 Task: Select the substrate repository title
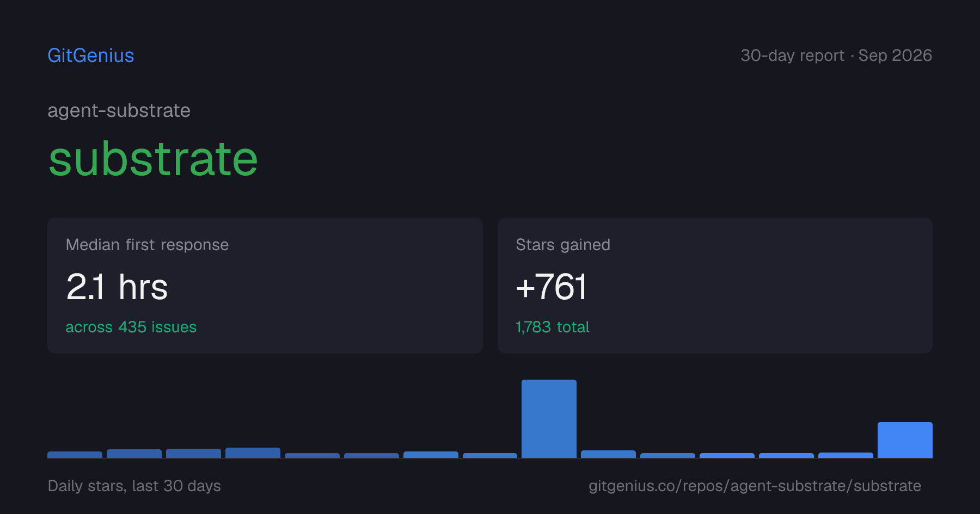tap(153, 159)
